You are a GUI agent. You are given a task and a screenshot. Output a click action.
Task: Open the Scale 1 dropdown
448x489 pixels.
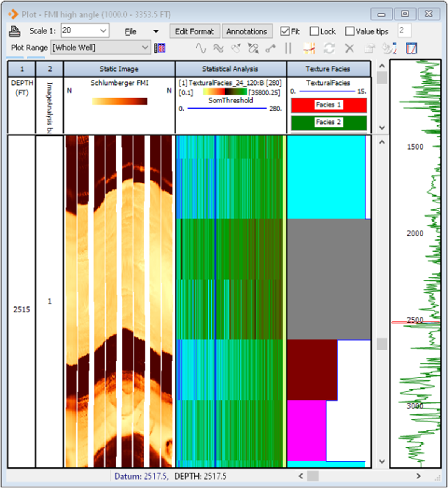click(103, 30)
